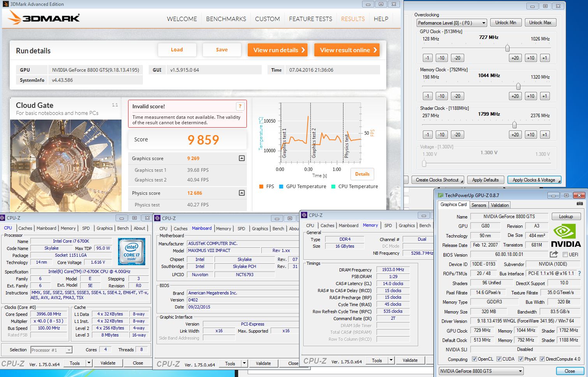Viewport: 588px width, 377px height.
Task: Click View run details button
Action: click(278, 50)
